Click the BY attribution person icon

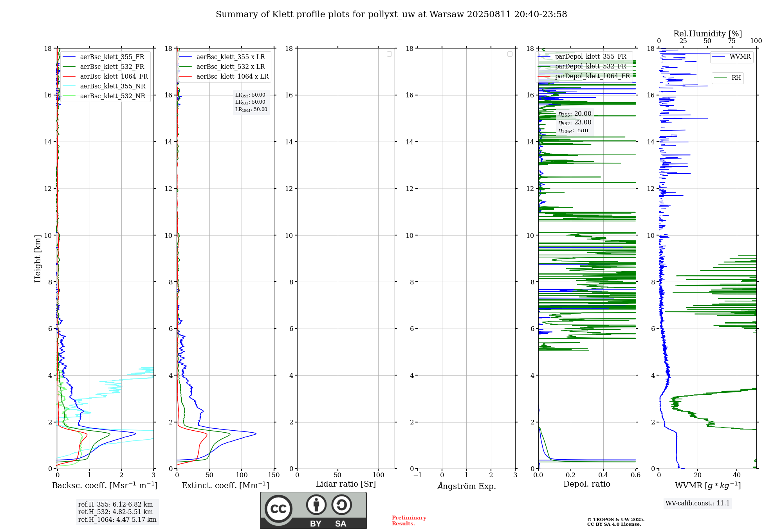click(316, 505)
